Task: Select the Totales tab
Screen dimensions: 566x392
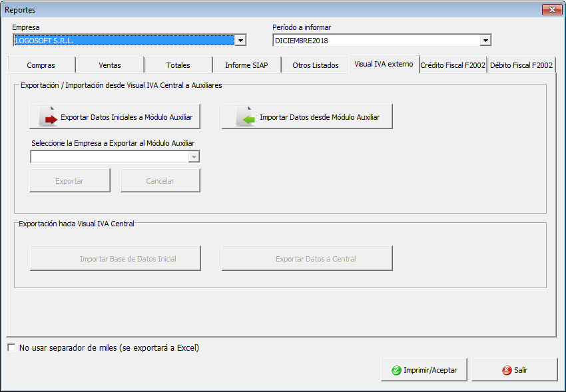Action: (x=178, y=65)
